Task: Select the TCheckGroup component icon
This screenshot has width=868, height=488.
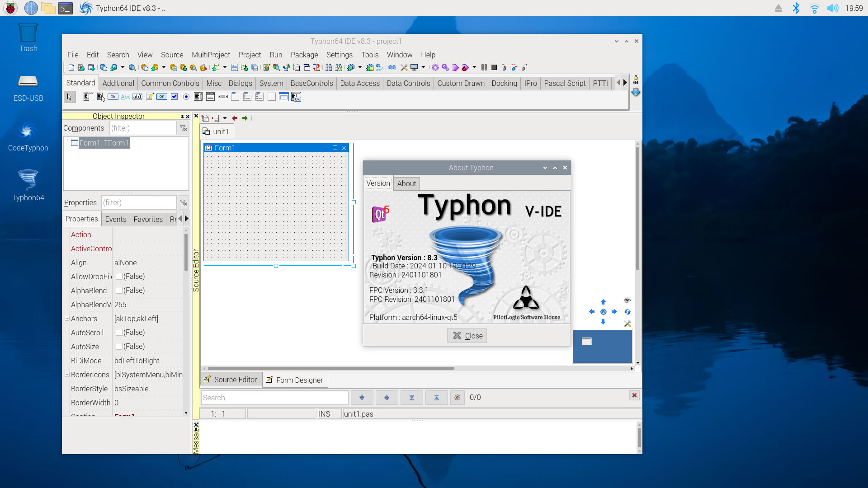Action: pyautogui.click(x=259, y=97)
